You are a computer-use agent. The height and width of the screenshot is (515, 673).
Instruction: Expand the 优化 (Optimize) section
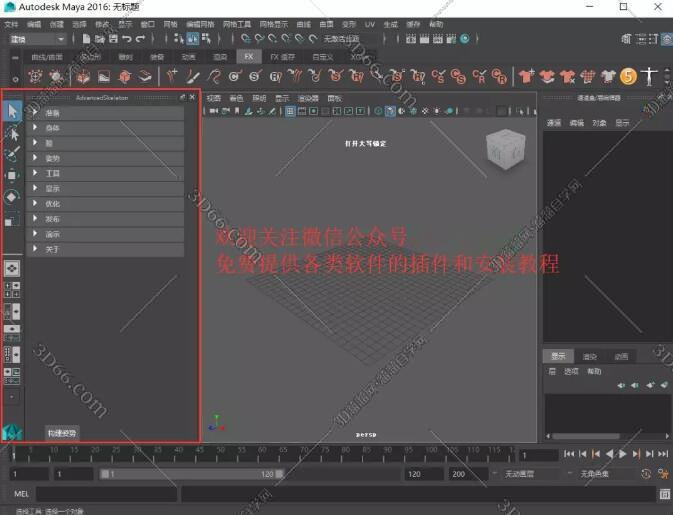(106, 204)
